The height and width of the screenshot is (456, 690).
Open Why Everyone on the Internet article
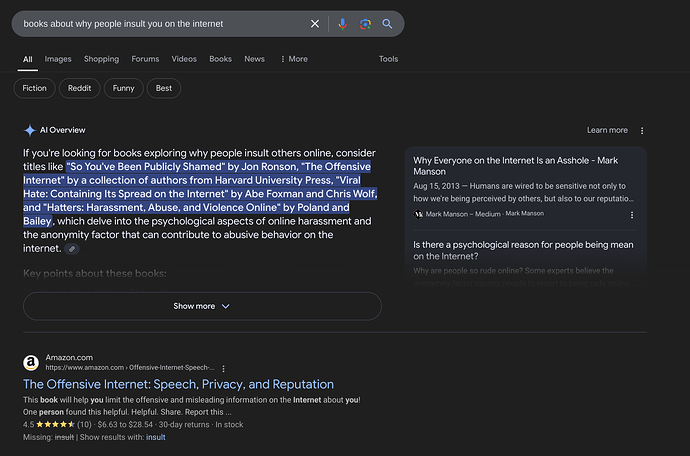click(x=515, y=166)
